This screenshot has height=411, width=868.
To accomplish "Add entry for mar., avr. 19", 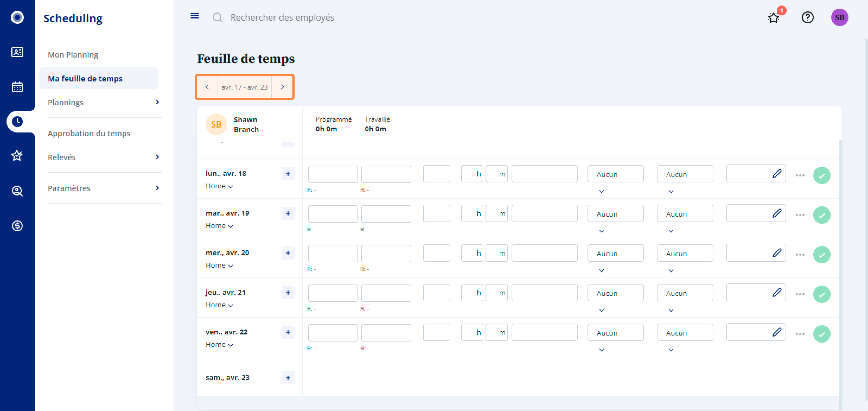I will pyautogui.click(x=288, y=213).
